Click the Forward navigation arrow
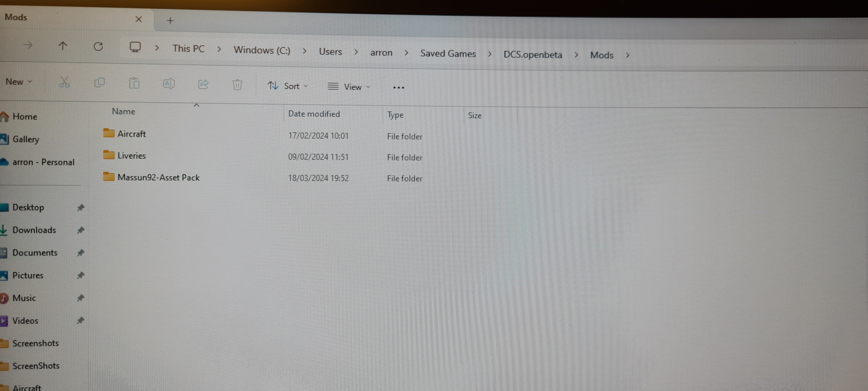Screen dimensions: 868x391 tap(28, 45)
